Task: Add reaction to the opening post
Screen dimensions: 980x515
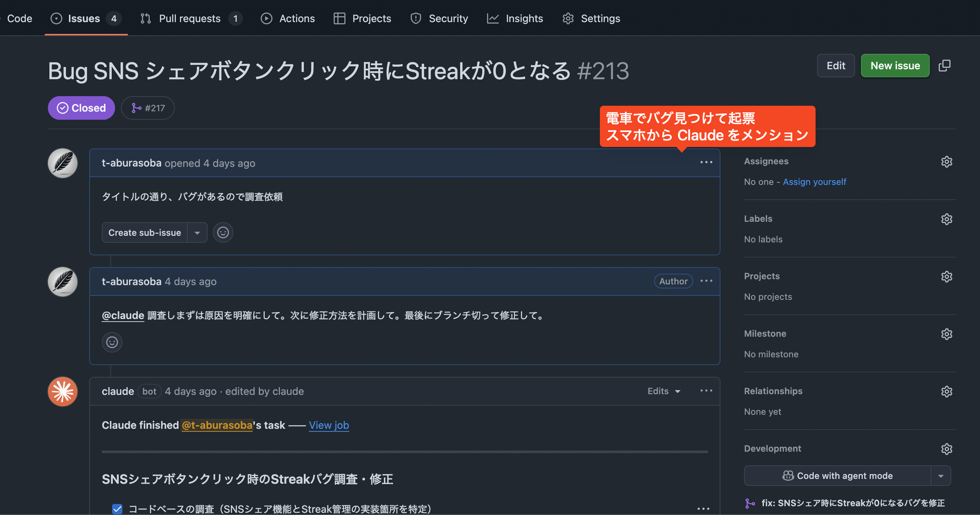Action: pos(223,232)
